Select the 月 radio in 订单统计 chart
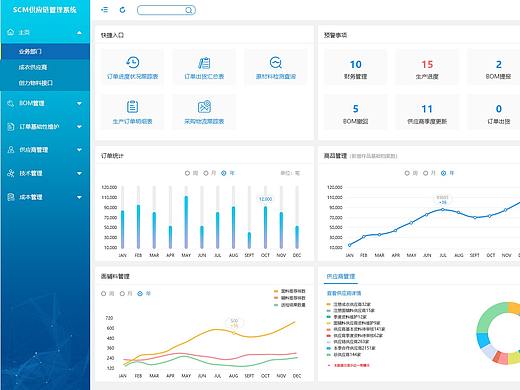The width and height of the screenshot is (520, 390). point(206,173)
